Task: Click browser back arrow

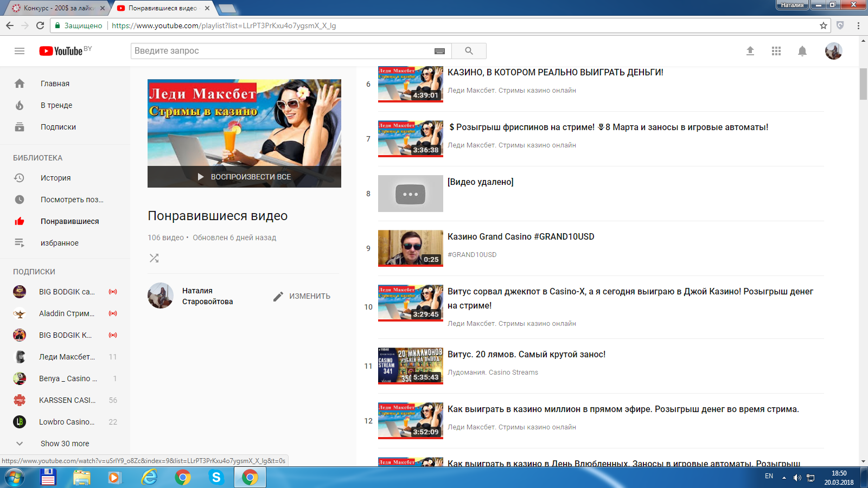Action: (x=10, y=25)
